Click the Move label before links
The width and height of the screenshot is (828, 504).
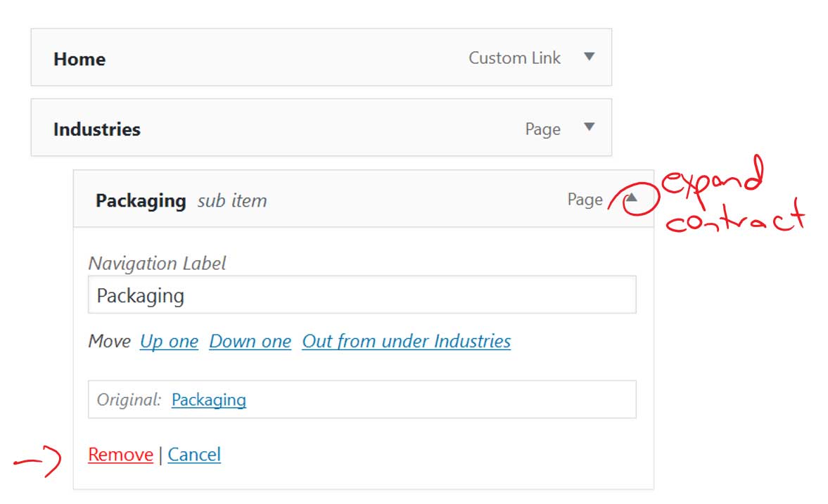[x=109, y=341]
